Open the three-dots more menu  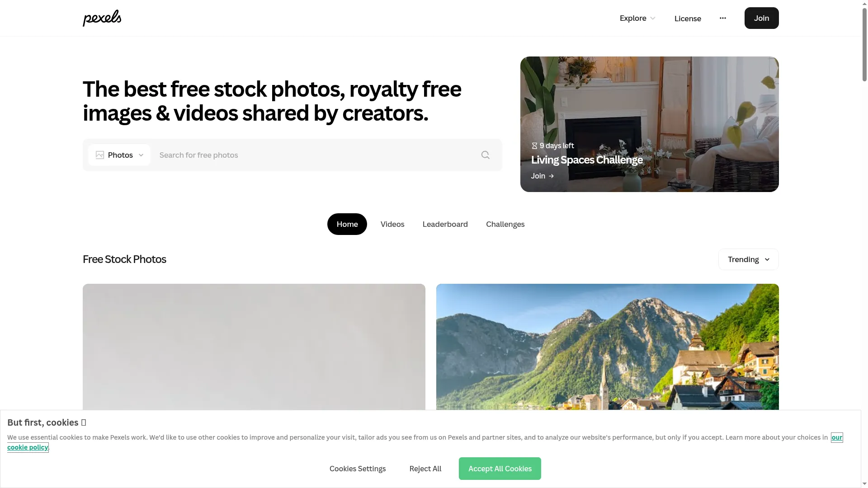[723, 18]
